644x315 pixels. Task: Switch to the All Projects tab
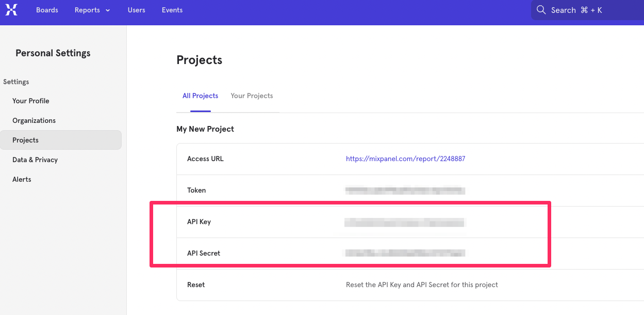coord(201,96)
